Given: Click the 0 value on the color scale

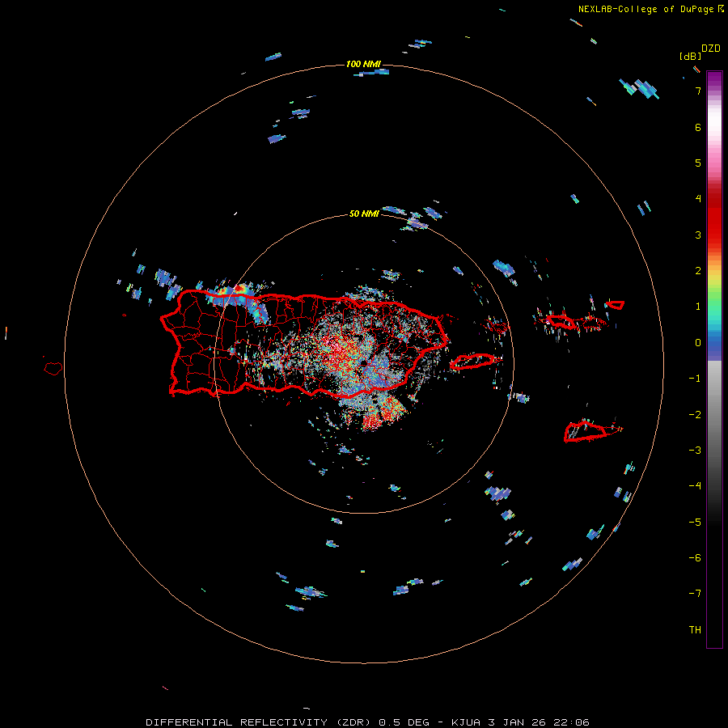Looking at the screenshot, I should click(698, 343).
